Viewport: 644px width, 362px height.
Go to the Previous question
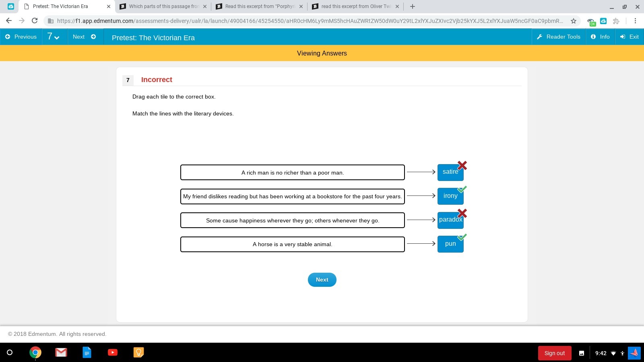pos(21,37)
